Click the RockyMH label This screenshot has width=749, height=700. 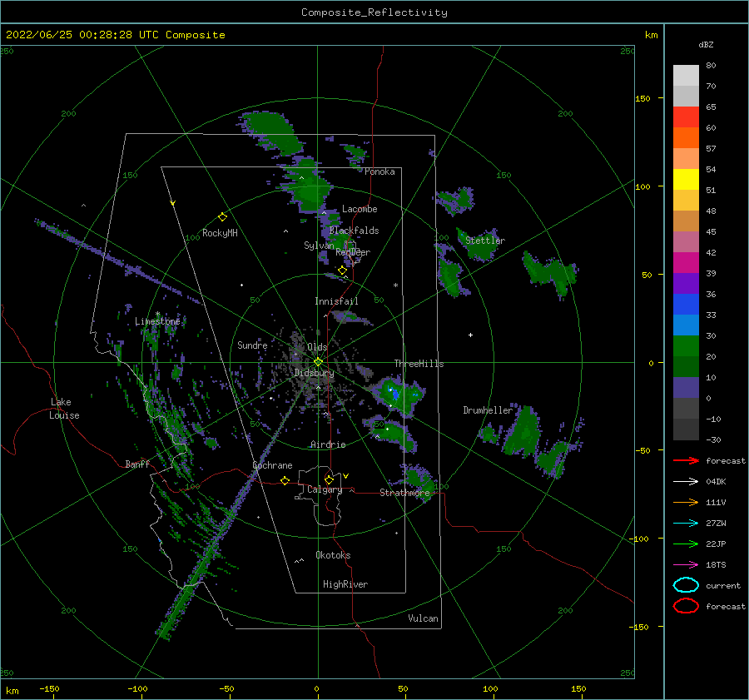coord(220,233)
